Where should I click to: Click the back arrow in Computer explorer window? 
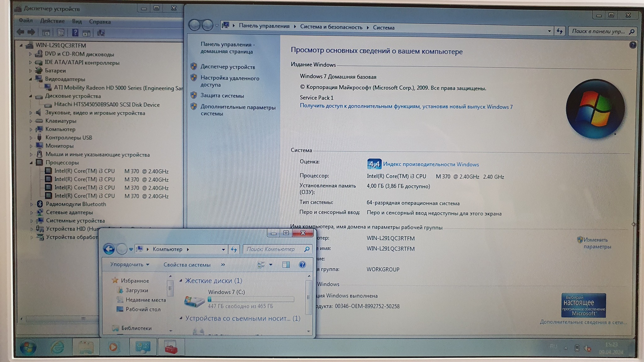tap(109, 249)
